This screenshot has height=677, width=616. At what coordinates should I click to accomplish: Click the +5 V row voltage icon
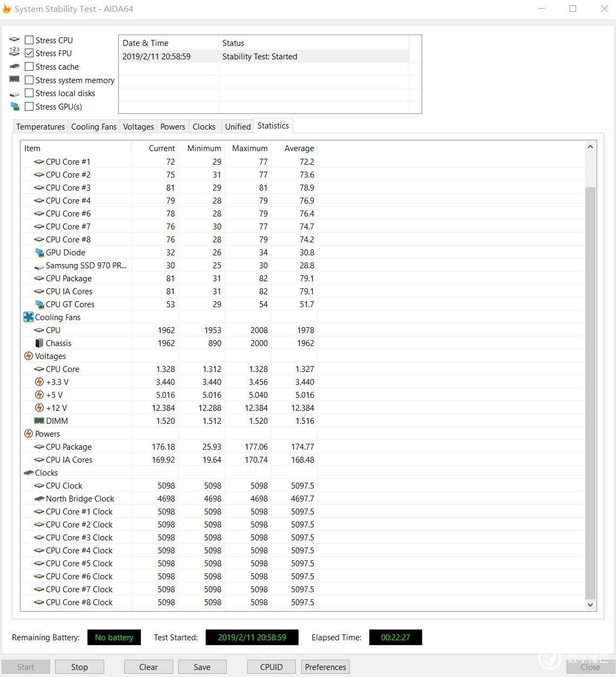[39, 395]
